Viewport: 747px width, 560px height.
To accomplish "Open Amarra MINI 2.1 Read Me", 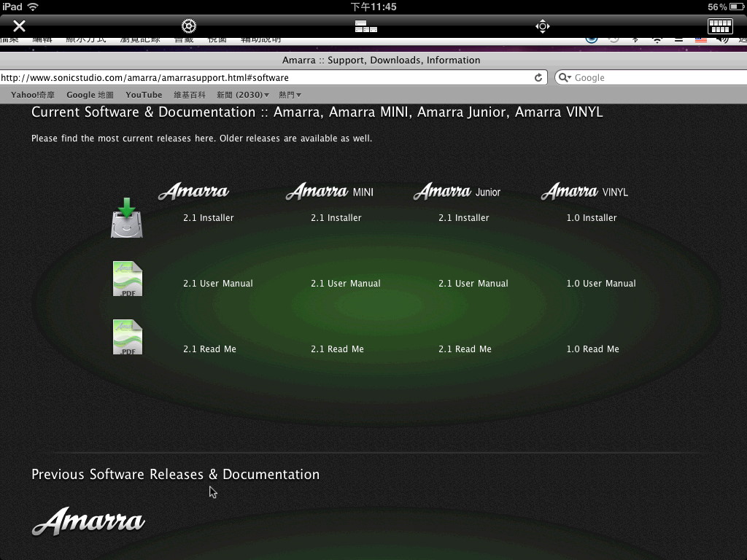I will coord(337,349).
